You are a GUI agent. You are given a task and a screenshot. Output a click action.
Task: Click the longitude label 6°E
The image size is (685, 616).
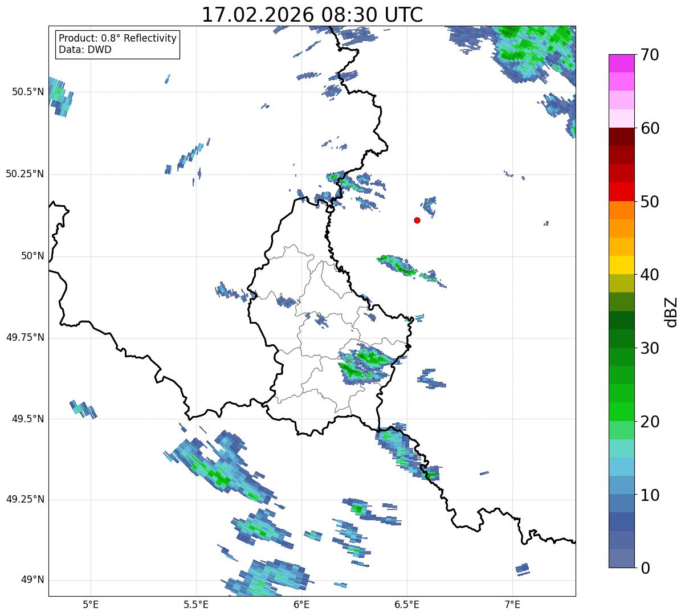[x=301, y=604]
